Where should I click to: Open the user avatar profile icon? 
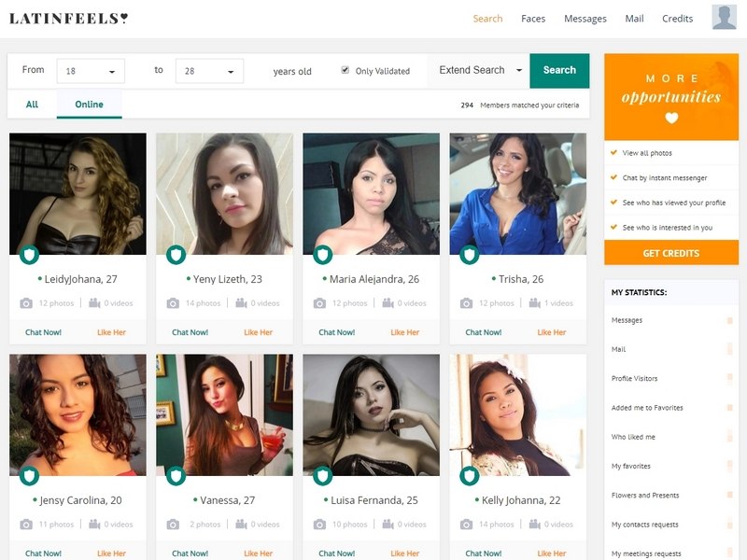(724, 17)
